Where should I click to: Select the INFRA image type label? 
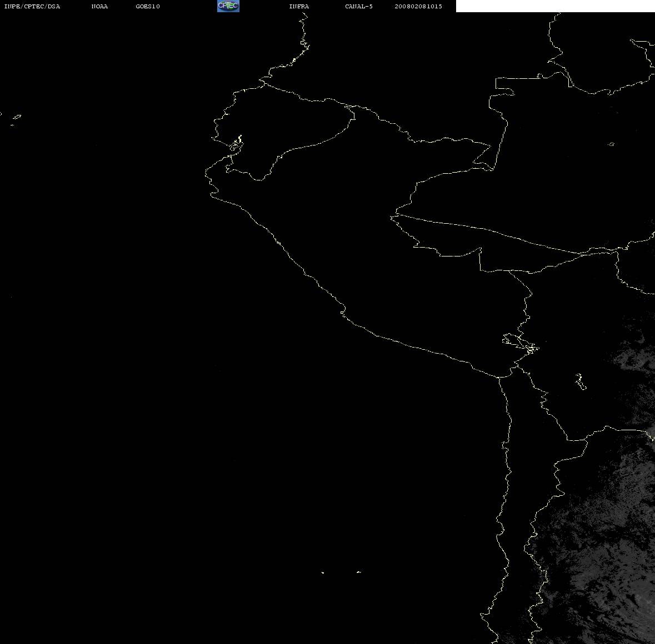(299, 6)
